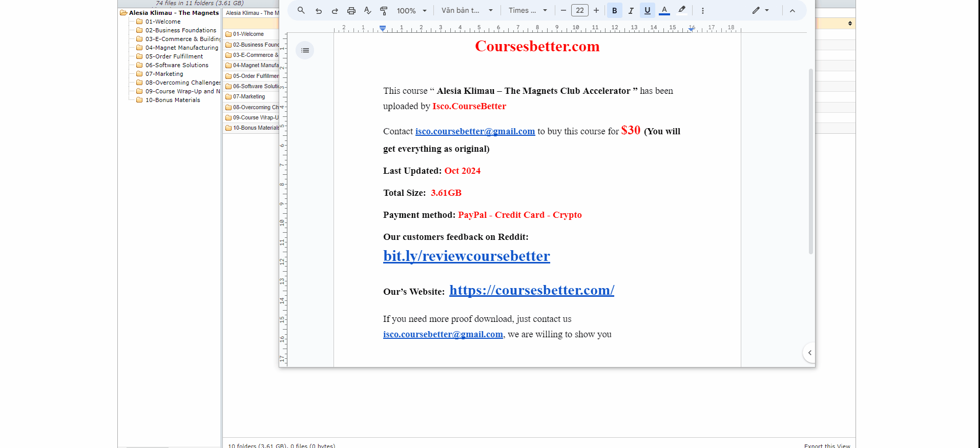Image resolution: width=980 pixels, height=448 pixels.
Task: Open the Times font family dropdown
Action: (528, 11)
